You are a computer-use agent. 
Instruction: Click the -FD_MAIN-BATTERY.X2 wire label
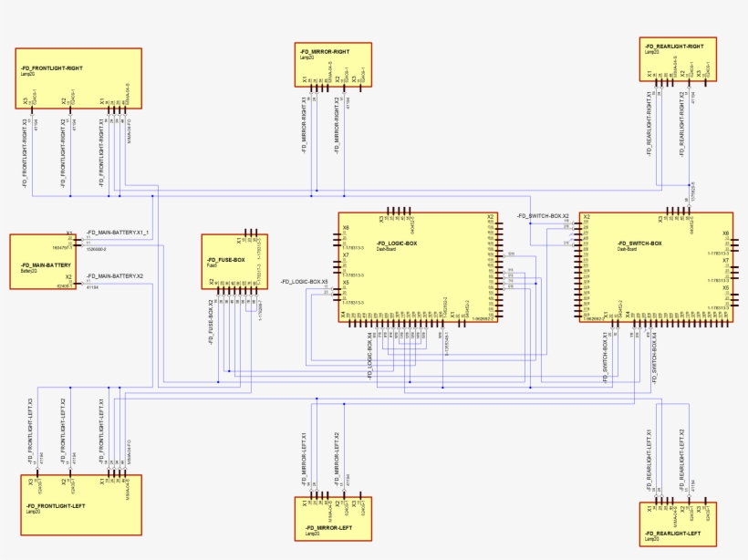click(x=115, y=275)
